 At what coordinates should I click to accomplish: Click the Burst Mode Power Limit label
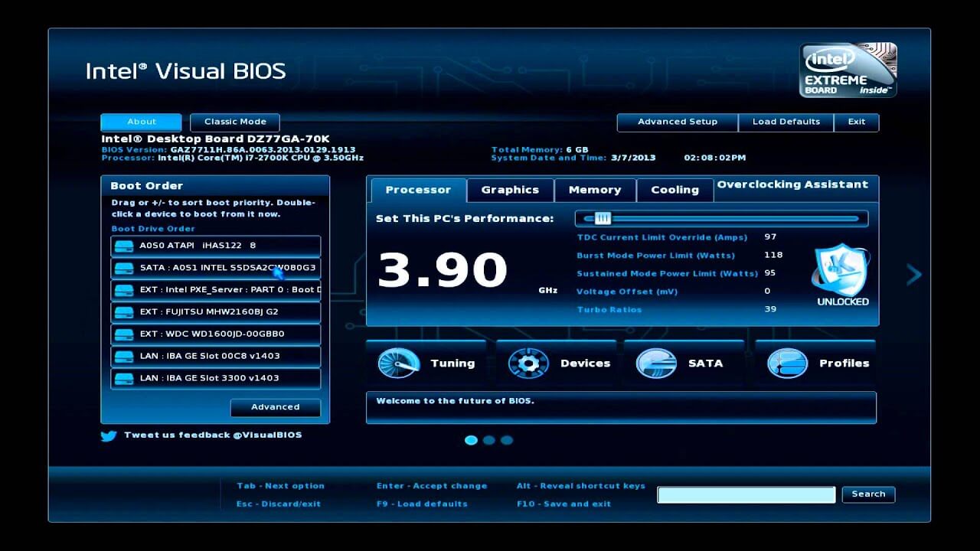pos(655,256)
